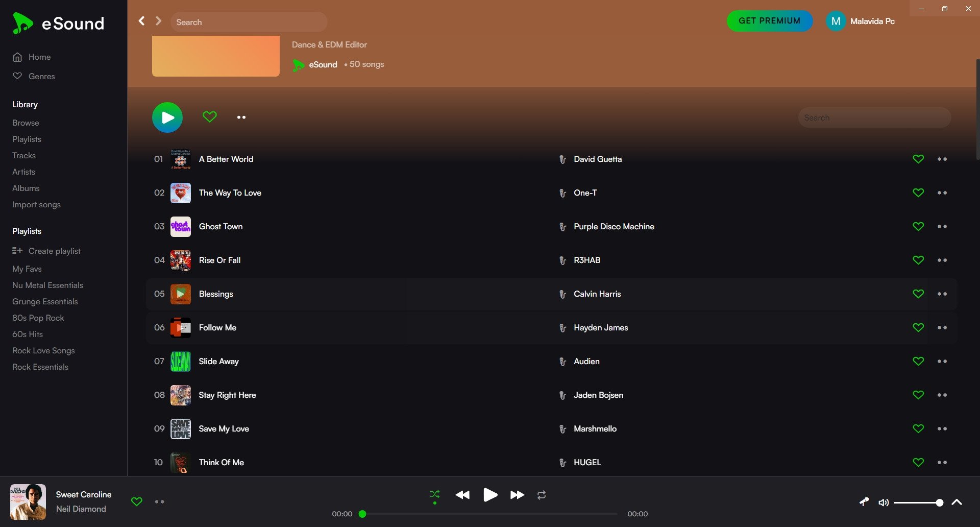Toggle like for Stay Right Here

point(918,395)
